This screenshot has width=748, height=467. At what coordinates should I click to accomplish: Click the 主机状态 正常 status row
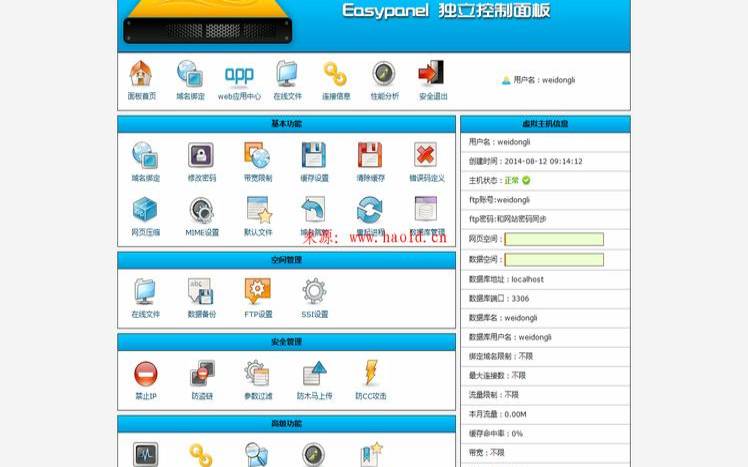pos(545,181)
